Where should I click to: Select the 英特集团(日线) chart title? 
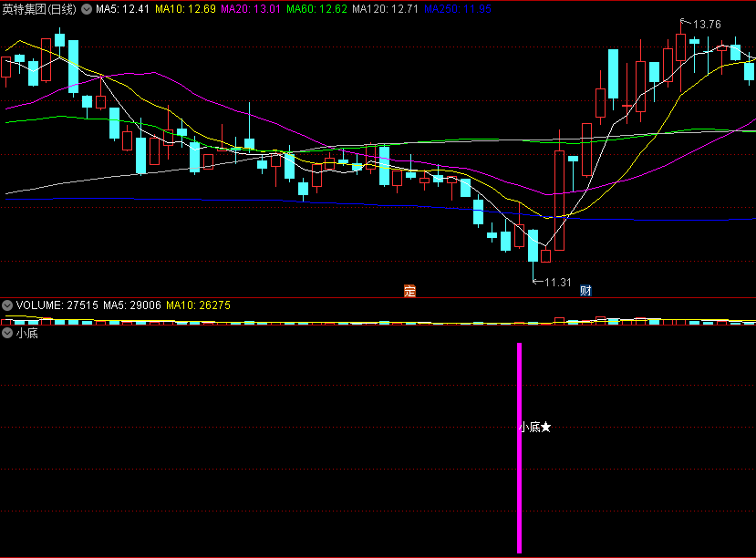[x=39, y=9]
